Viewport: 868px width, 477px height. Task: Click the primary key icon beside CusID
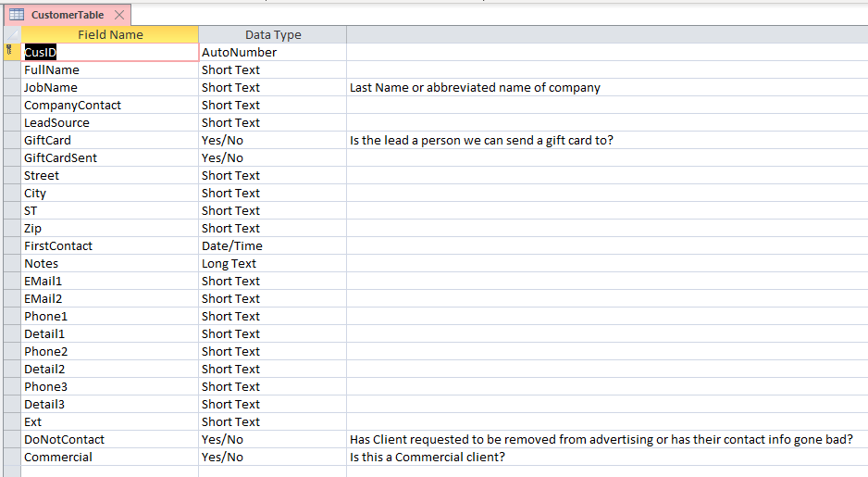[10, 52]
